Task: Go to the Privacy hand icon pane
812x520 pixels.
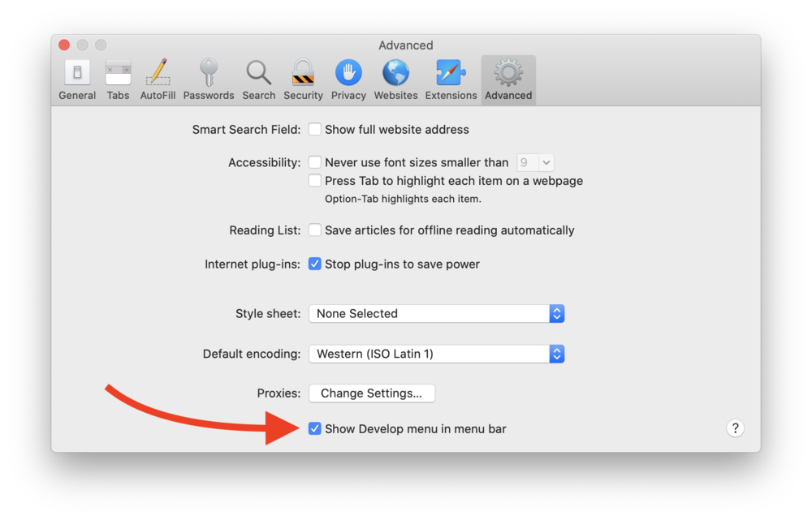Action: click(348, 80)
